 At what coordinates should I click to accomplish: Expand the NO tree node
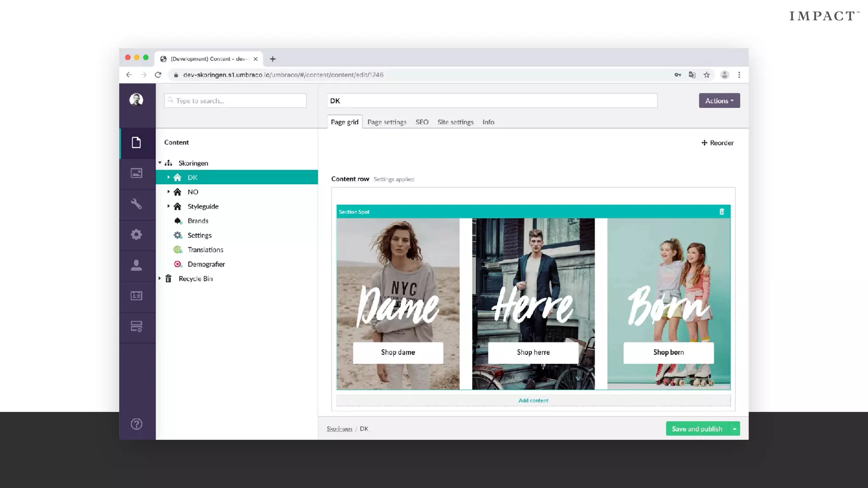(168, 192)
